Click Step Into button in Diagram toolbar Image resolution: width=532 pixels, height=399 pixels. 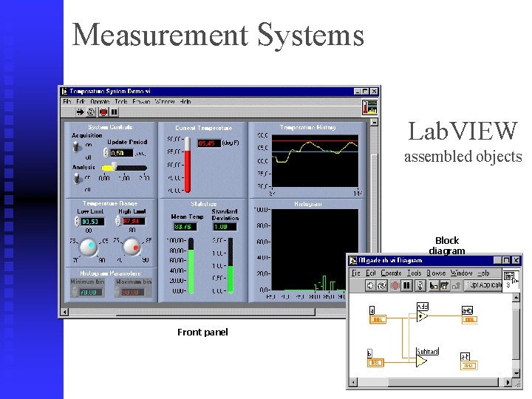coord(433,286)
